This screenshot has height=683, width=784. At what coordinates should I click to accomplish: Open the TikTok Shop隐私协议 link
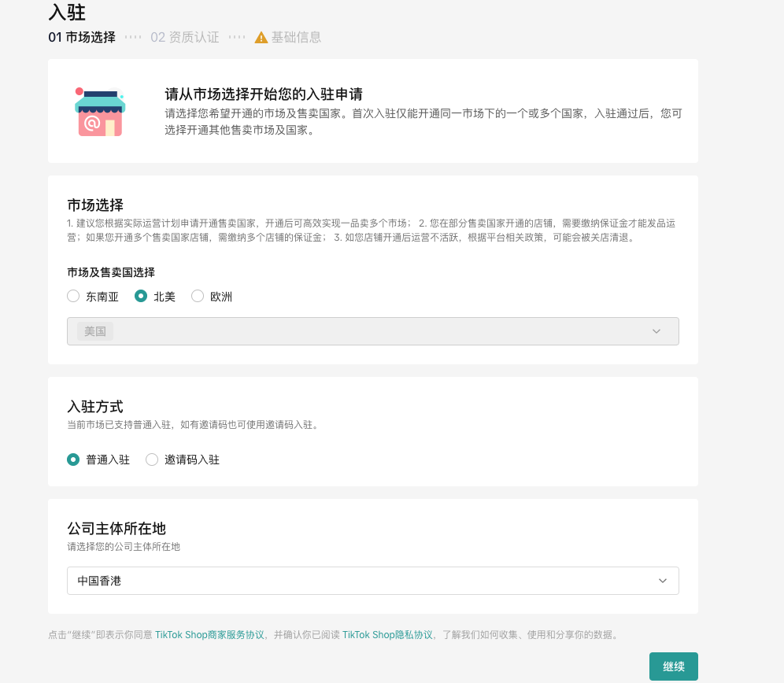[x=388, y=634]
